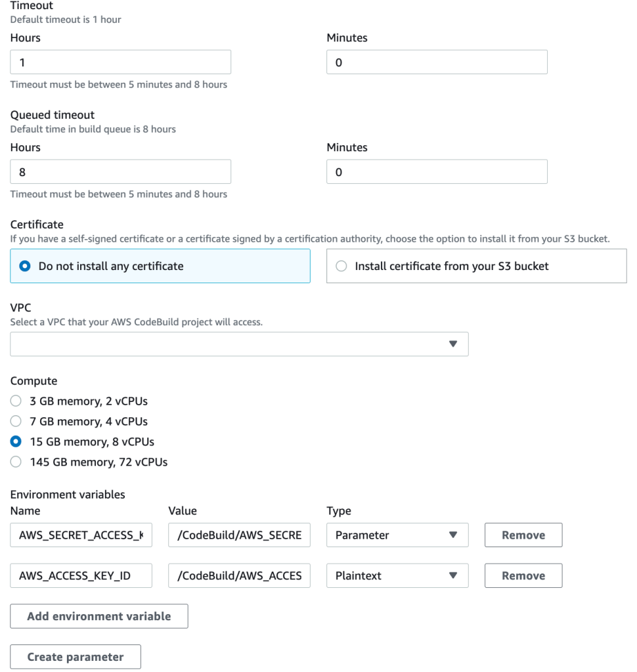Remove the AWS_SECRET_ACCESS_KEY variable row
The image size is (637, 672).
pyautogui.click(x=523, y=535)
